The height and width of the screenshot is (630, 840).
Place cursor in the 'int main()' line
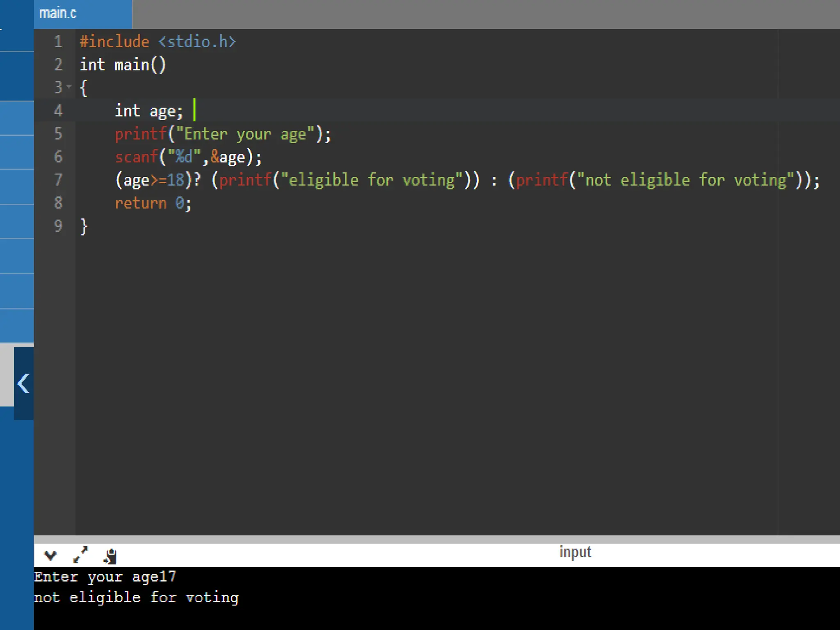coord(123,65)
